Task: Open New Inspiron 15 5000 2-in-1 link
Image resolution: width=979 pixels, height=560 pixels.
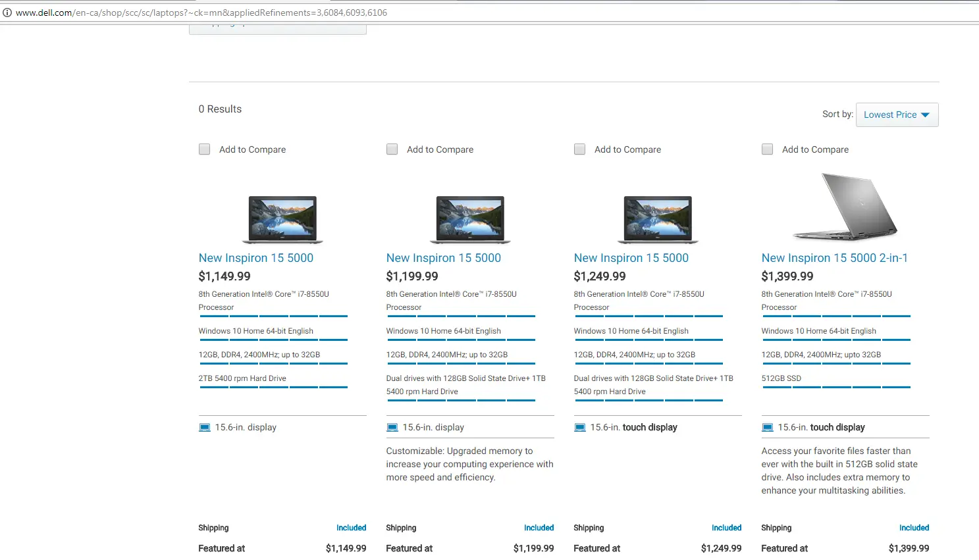Action: pos(835,258)
